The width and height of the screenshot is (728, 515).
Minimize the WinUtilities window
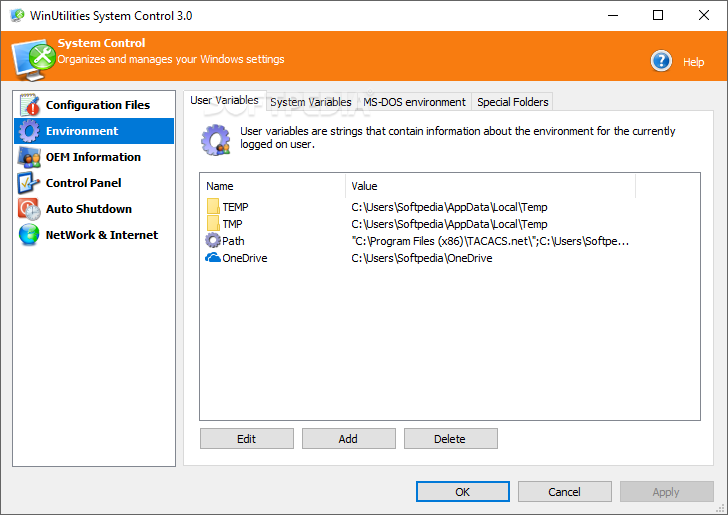click(x=613, y=15)
